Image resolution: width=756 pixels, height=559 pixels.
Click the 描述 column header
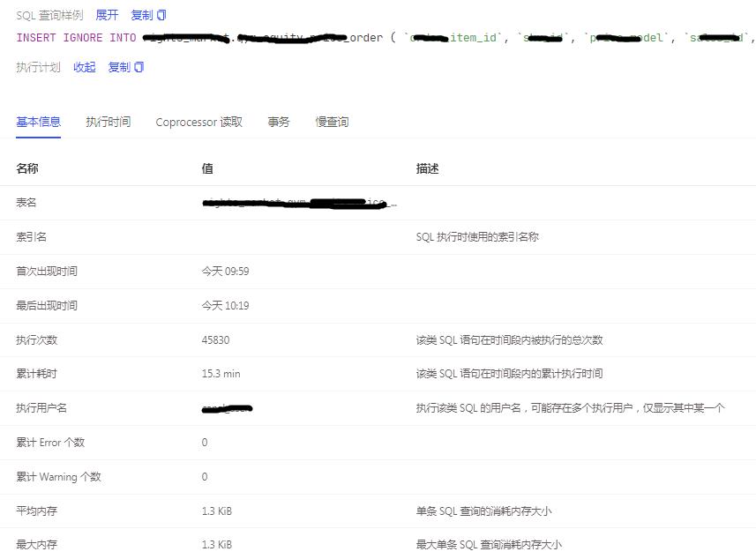coord(427,168)
